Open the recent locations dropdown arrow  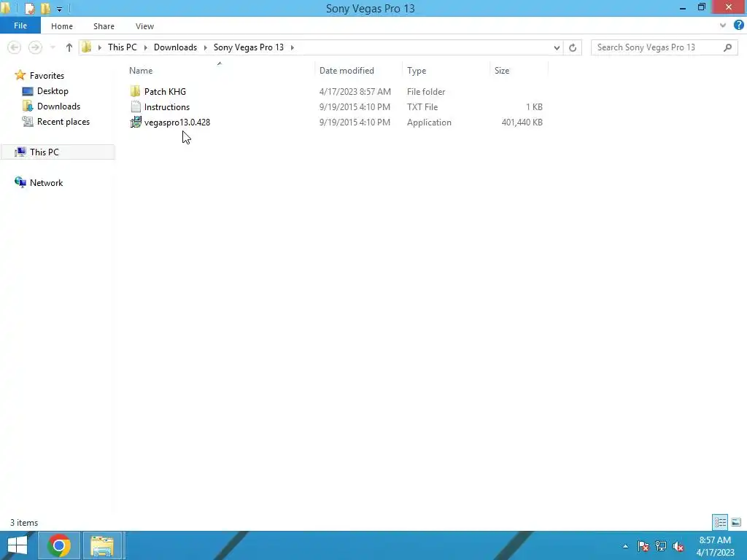53,47
